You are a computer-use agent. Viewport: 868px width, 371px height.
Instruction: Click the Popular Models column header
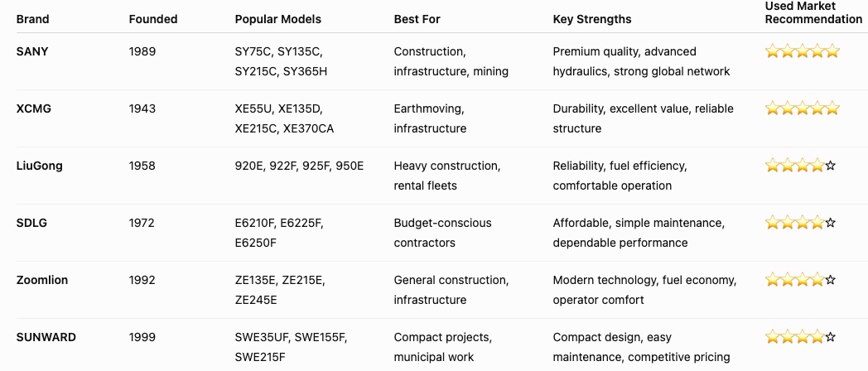pyautogui.click(x=278, y=19)
